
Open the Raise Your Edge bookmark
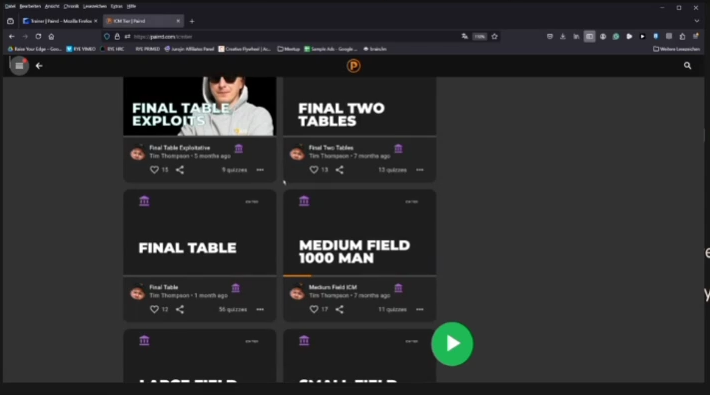35,49
